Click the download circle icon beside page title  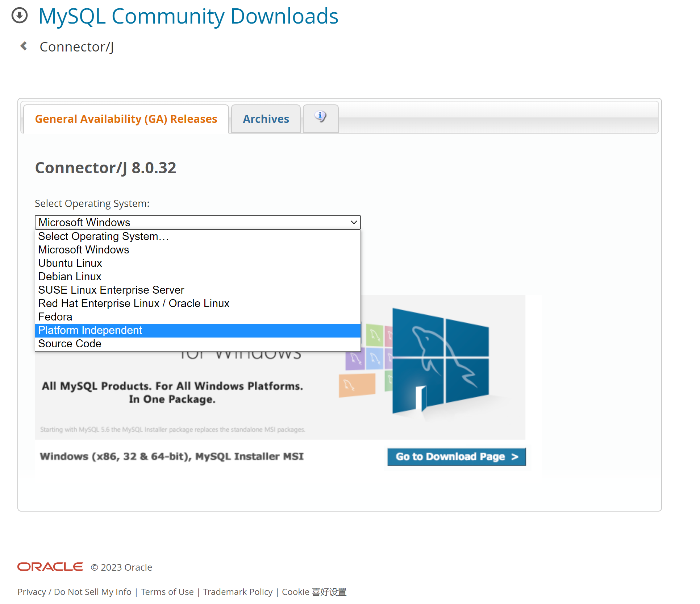[x=20, y=16]
